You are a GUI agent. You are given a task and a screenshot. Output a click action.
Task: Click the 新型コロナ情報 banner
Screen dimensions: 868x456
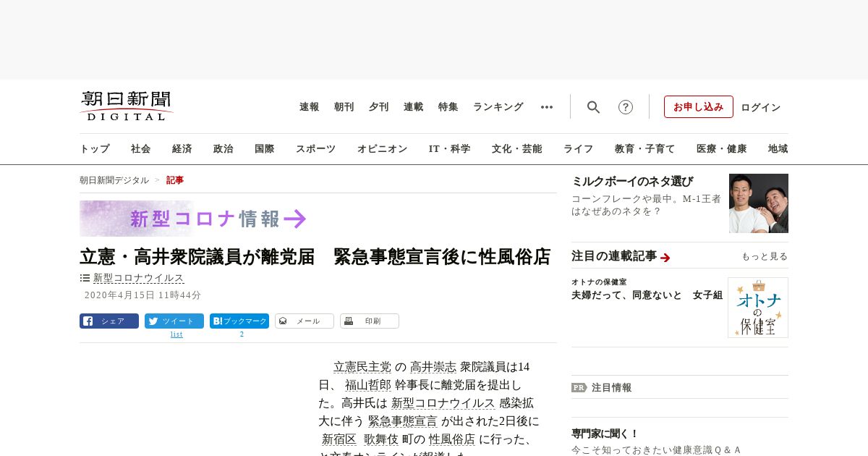(x=193, y=219)
